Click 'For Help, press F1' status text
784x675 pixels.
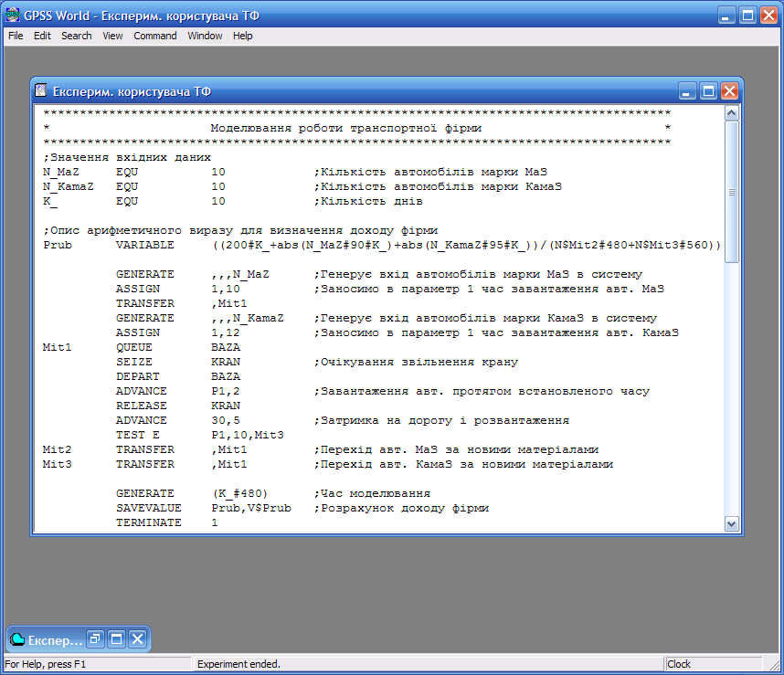point(45,664)
